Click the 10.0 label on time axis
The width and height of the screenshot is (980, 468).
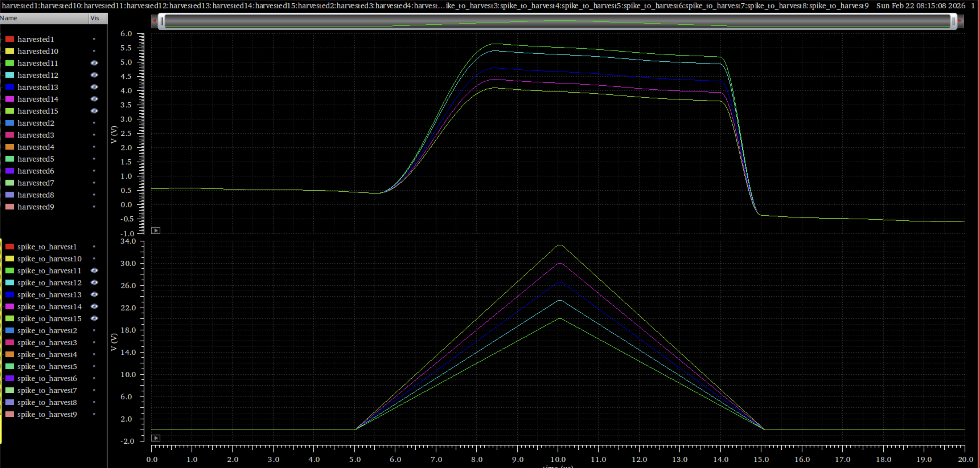558,459
